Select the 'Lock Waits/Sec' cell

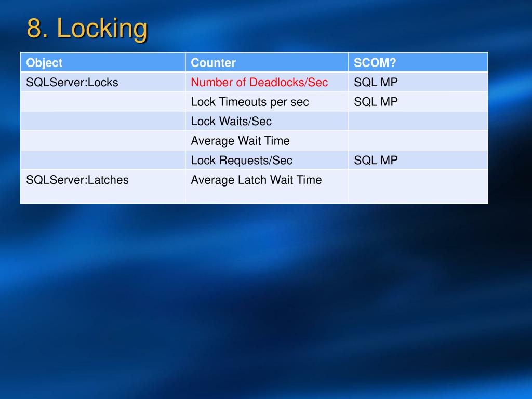(267, 121)
